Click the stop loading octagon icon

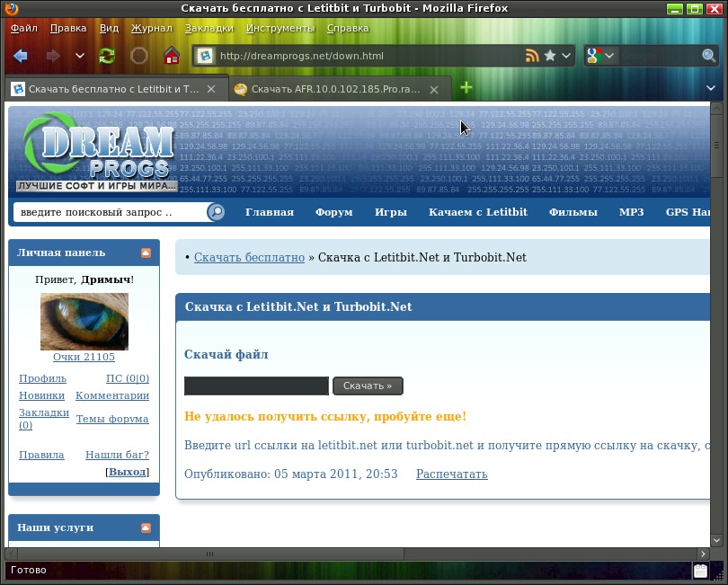tap(138, 57)
